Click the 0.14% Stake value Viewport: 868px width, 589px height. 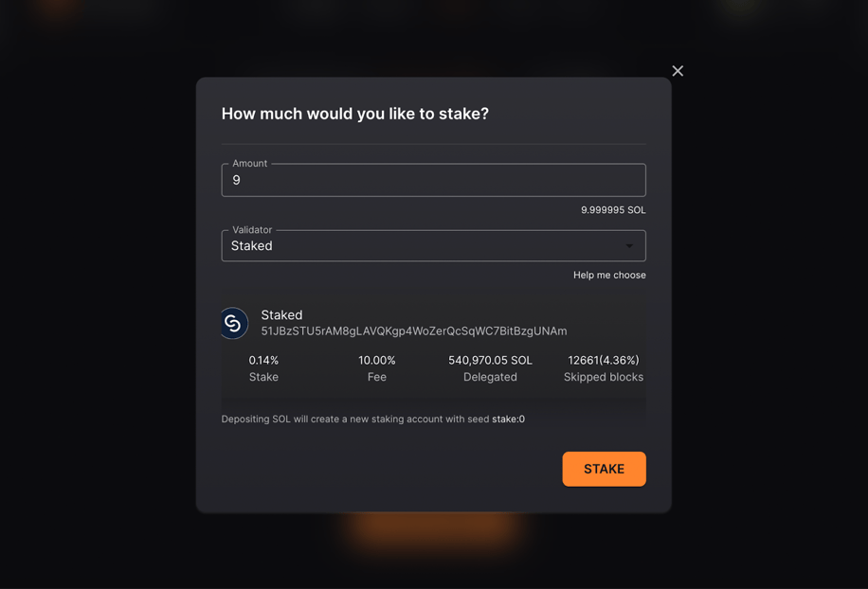coord(263,361)
